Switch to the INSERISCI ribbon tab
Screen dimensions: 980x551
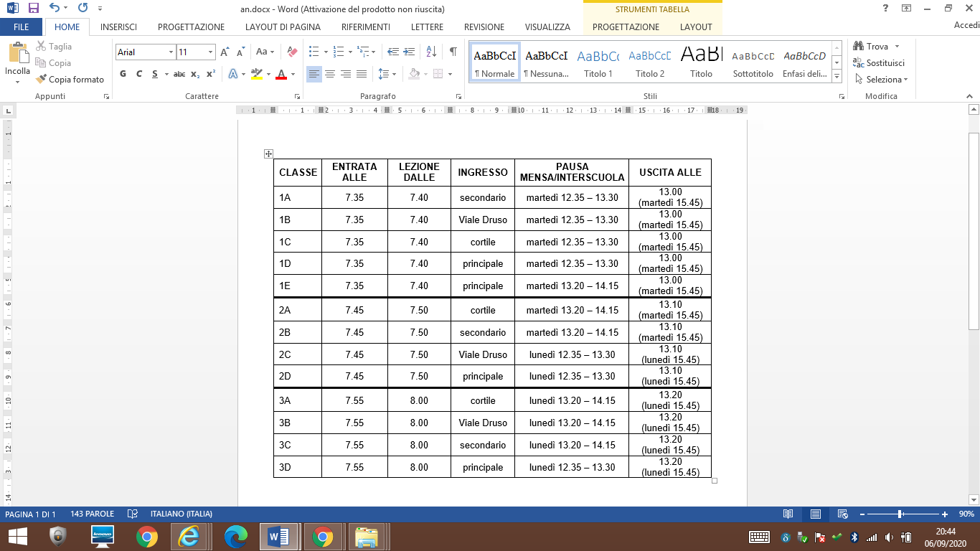(x=118, y=27)
